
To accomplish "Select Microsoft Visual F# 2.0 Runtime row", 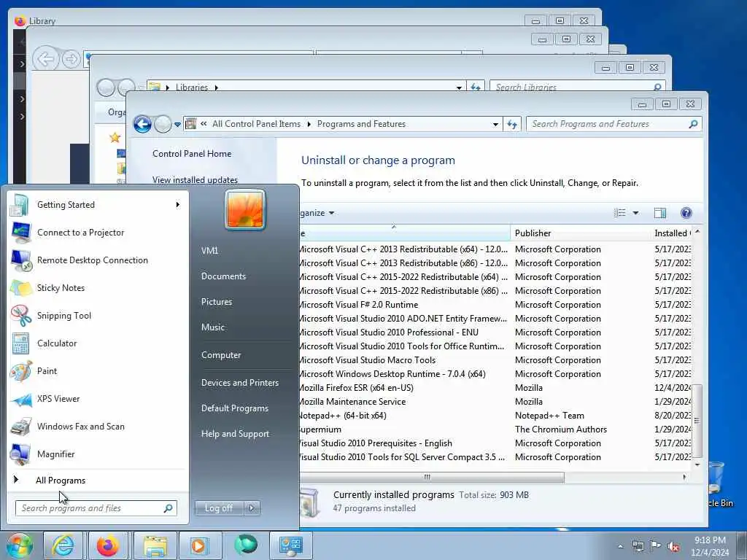I will pos(495,305).
